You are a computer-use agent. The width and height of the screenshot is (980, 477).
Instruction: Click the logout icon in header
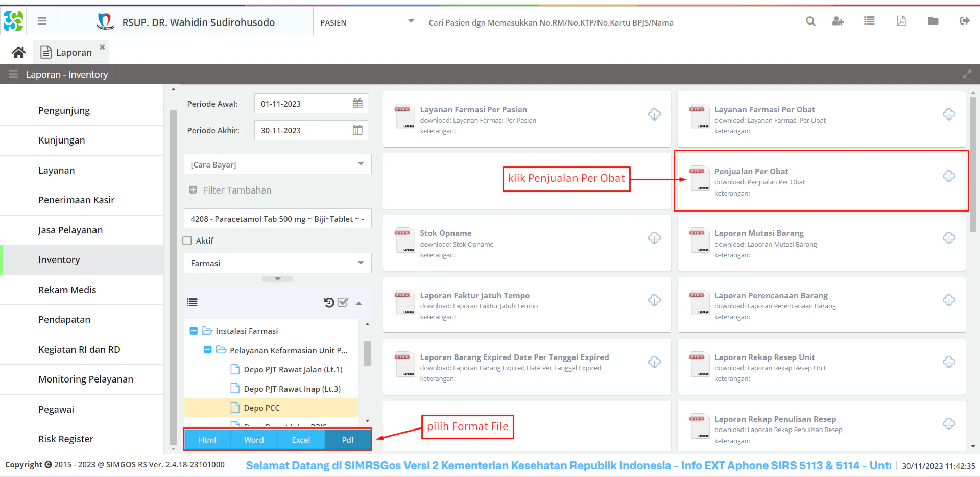964,21
